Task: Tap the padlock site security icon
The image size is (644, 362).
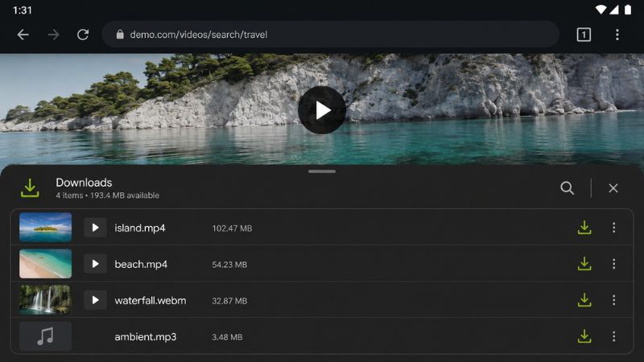Action: 120,35
